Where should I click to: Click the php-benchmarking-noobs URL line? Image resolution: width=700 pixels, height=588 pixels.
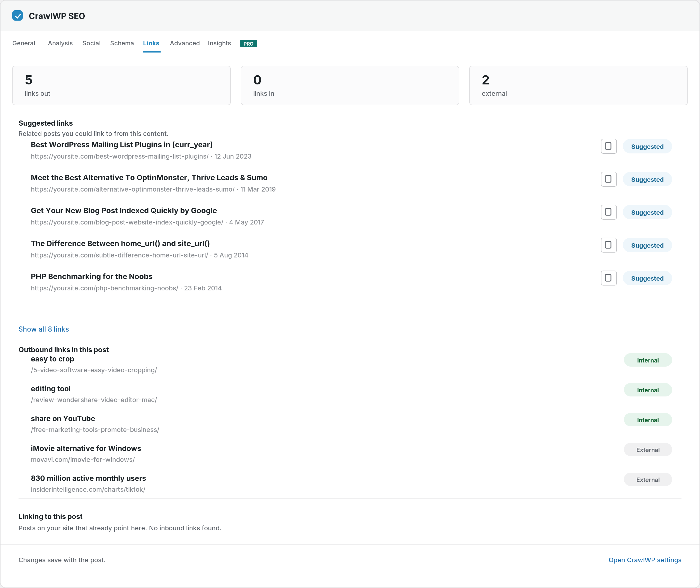click(126, 288)
